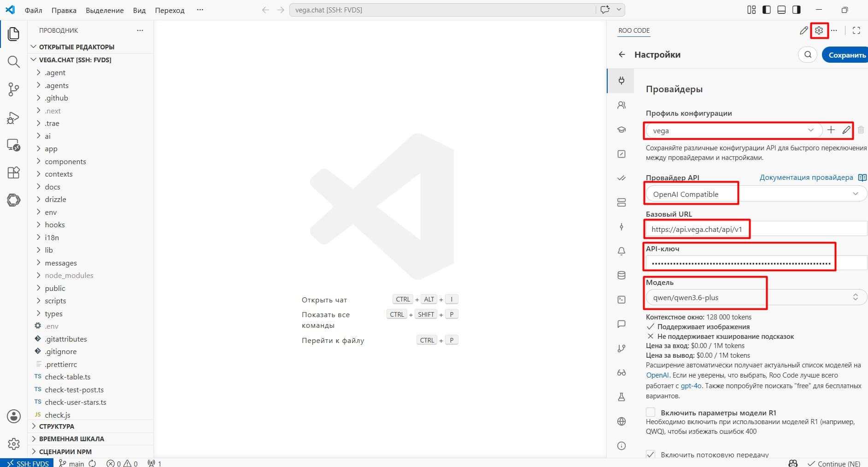Open the Переход menu
The image size is (868, 467).
tap(170, 10)
